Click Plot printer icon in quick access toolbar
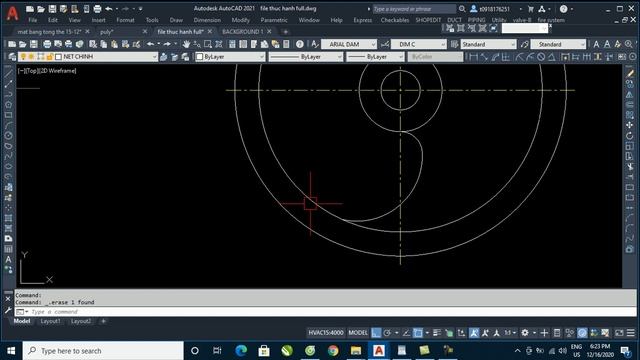Screen dimensions: 640x360 click(x=97, y=9)
